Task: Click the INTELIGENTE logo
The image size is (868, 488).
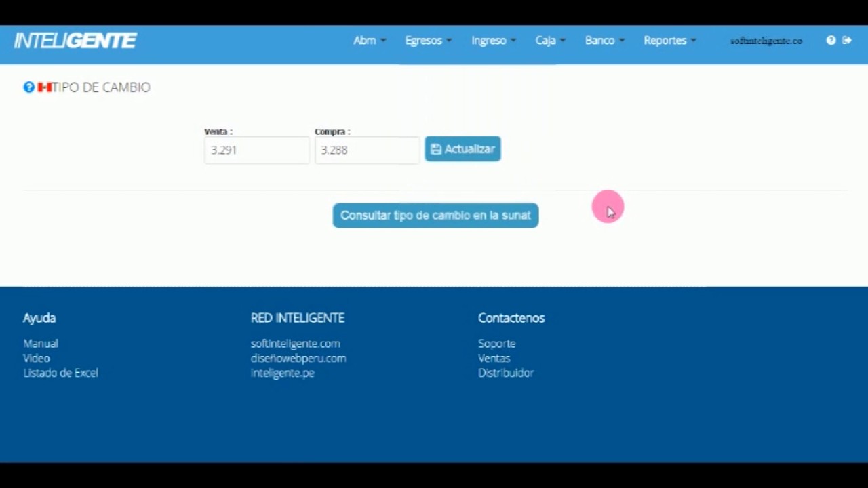Action: [75, 41]
